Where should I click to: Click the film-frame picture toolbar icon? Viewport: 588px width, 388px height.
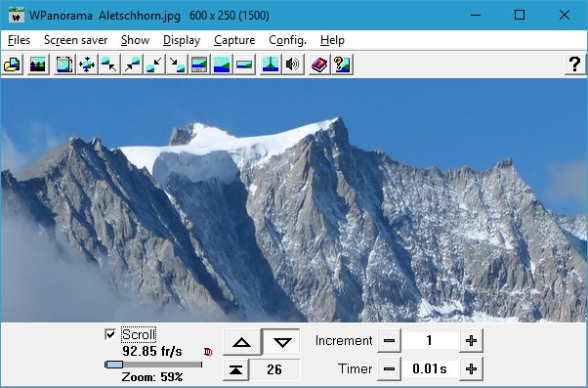pos(64,65)
